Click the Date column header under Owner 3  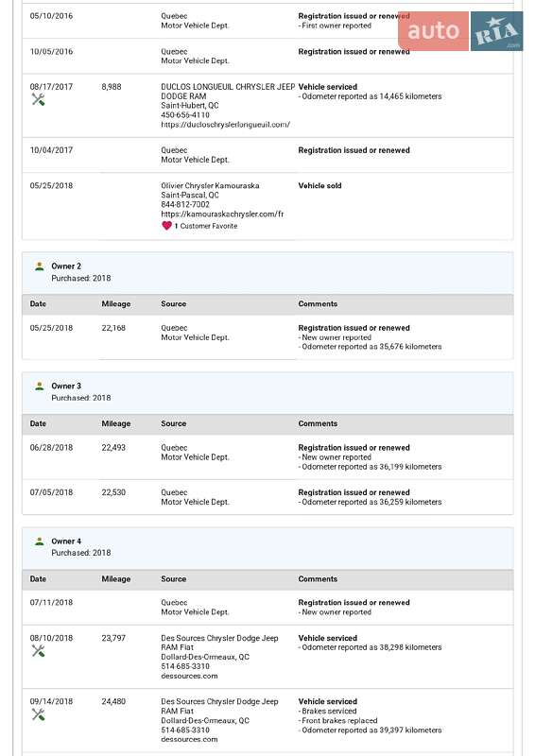tap(38, 423)
